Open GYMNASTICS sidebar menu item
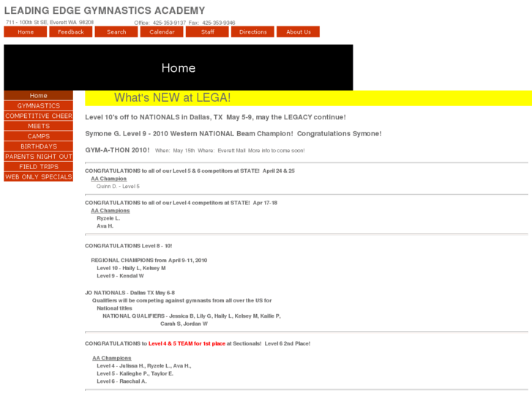 [x=38, y=105]
